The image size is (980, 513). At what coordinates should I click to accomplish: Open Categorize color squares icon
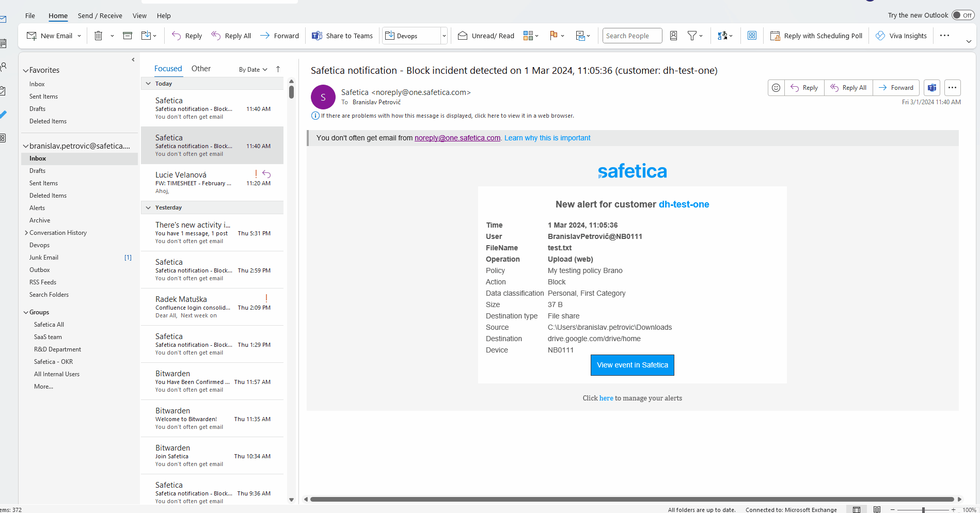[x=528, y=36]
